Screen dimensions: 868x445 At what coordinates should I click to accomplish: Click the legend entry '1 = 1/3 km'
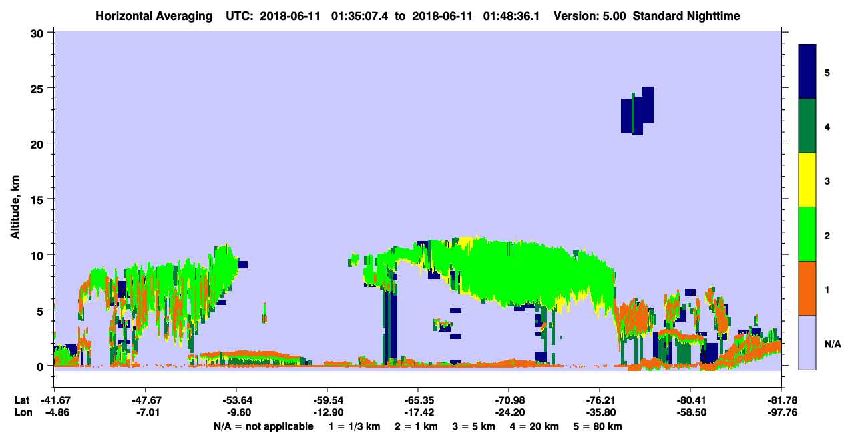354,426
